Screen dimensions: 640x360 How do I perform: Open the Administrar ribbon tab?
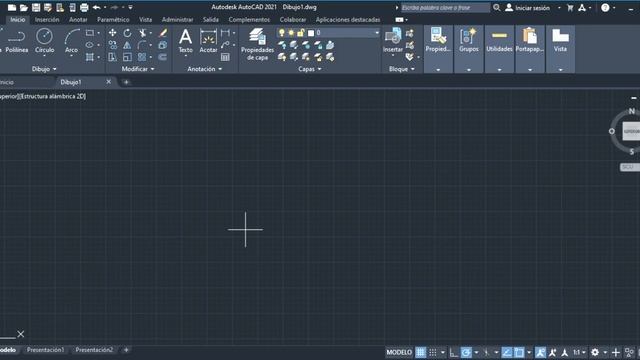pyautogui.click(x=177, y=20)
